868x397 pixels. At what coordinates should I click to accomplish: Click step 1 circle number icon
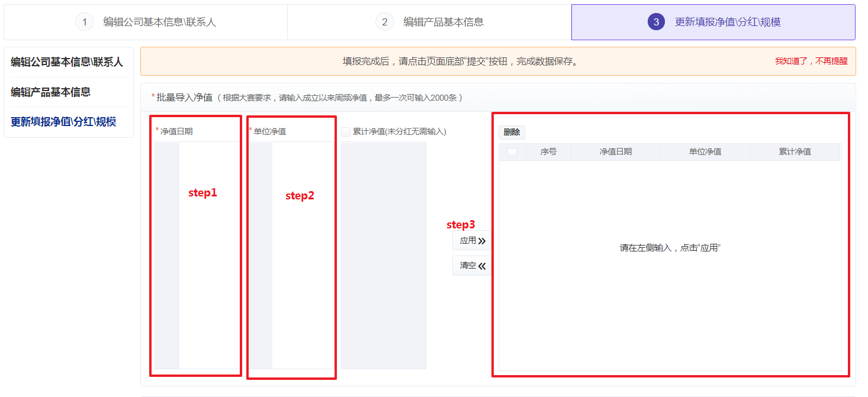click(x=85, y=22)
